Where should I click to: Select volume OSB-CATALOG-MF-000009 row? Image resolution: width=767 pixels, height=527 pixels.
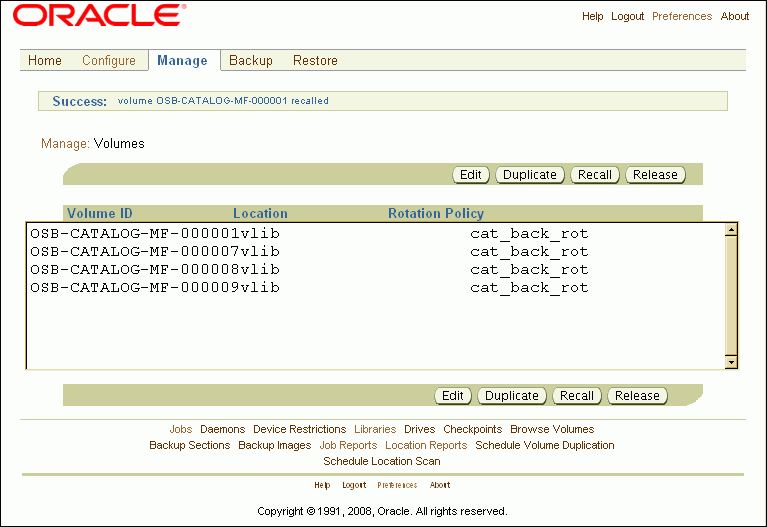tap(376, 288)
